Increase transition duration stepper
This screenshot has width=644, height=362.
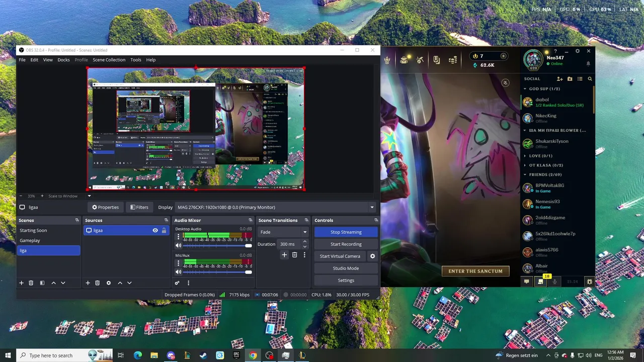point(304,242)
